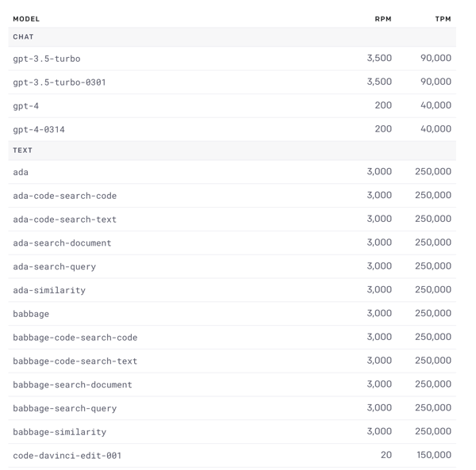
Task: Select ada-code-search-code in the table
Action: (65, 196)
